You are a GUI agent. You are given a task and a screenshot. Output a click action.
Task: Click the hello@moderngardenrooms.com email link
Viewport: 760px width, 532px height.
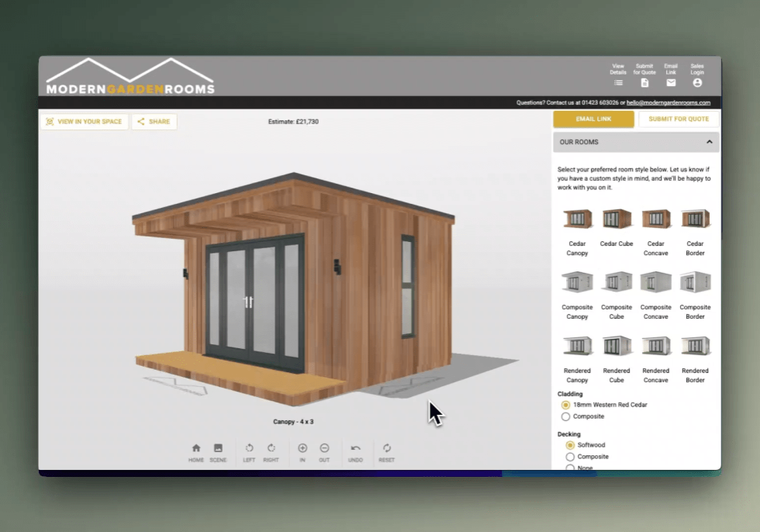pyautogui.click(x=668, y=102)
